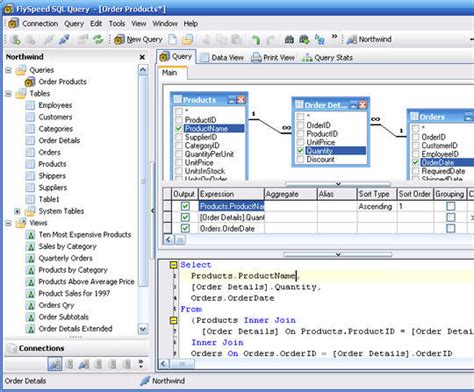Click the Quarterly Orders view icon
This screenshot has width=474, height=392.
pos(30,258)
